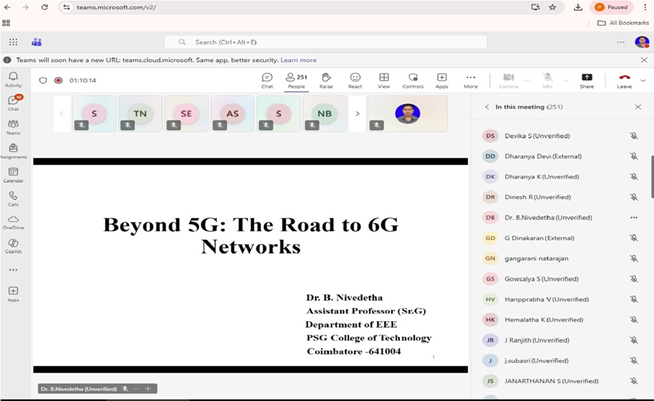Open OneDrive in the left sidebar
Viewport: 654px width, 401px height.
pos(13,221)
